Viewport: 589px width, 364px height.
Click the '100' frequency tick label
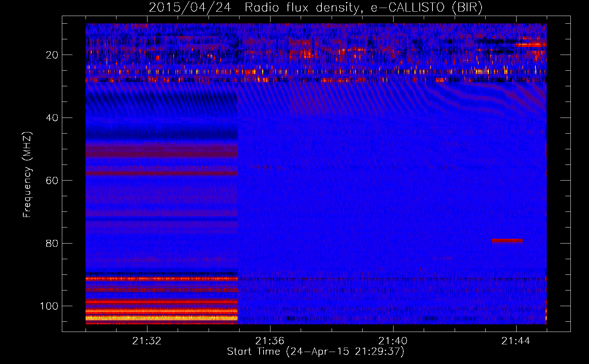tap(49, 306)
